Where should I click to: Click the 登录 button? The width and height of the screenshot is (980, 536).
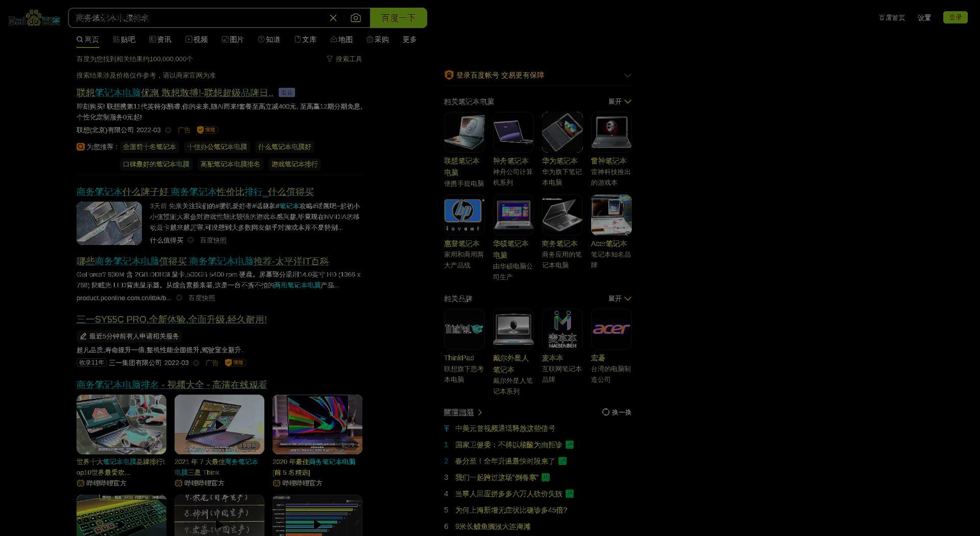[955, 17]
